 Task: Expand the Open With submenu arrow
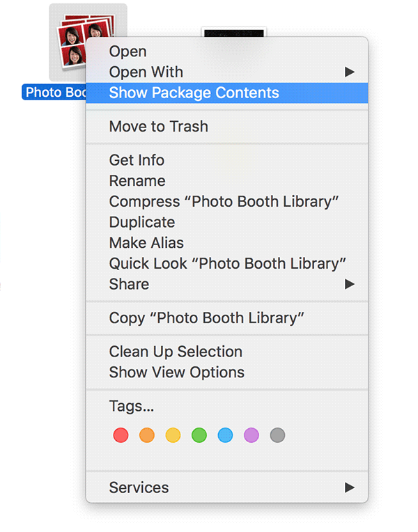tap(350, 72)
